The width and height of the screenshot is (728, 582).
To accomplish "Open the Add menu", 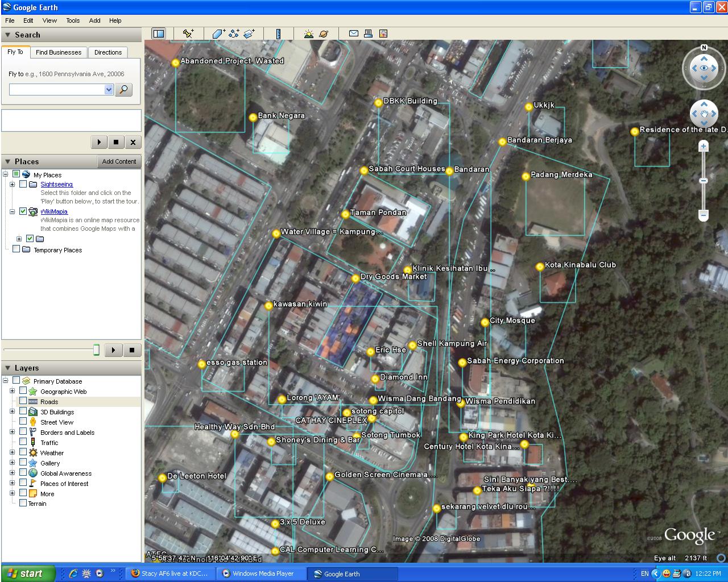I will coord(94,20).
